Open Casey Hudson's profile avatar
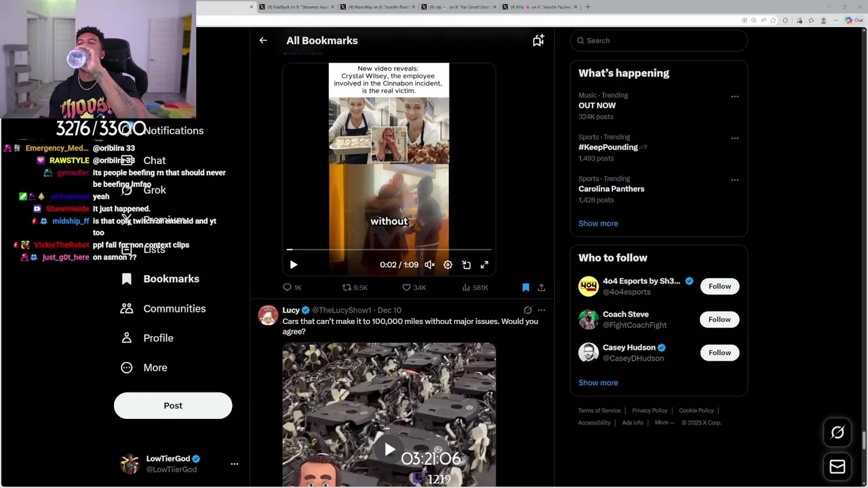Image resolution: width=868 pixels, height=488 pixels. pos(589,352)
